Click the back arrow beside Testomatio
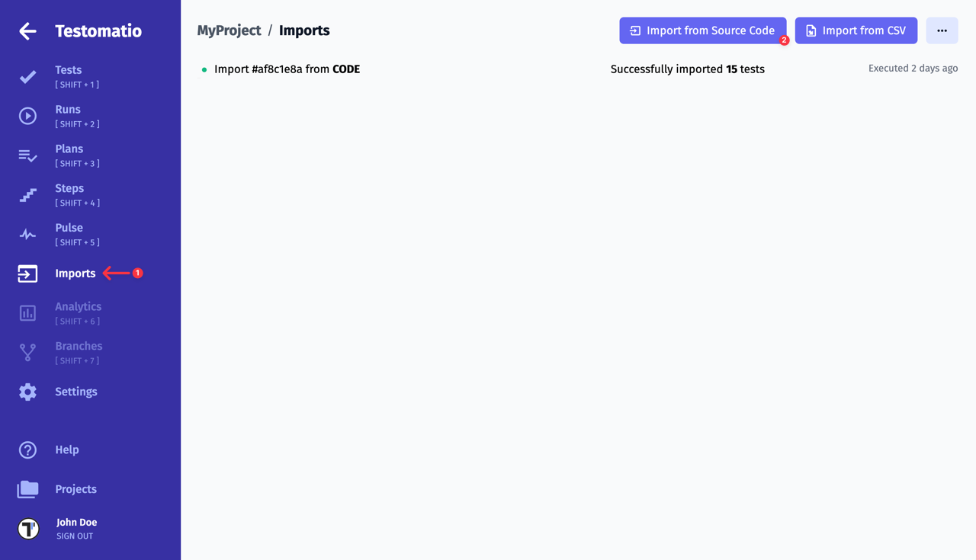Screen dimensions: 976x560 (27, 31)
